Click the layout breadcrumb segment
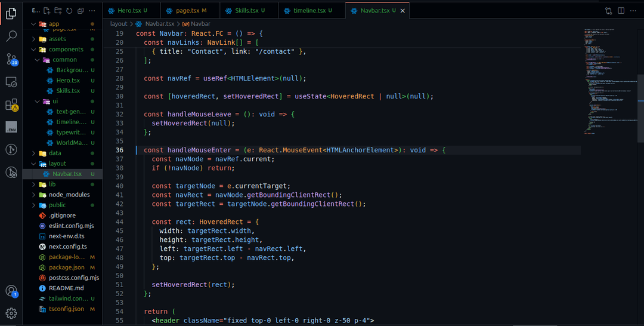The width and height of the screenshot is (644, 326). (119, 24)
